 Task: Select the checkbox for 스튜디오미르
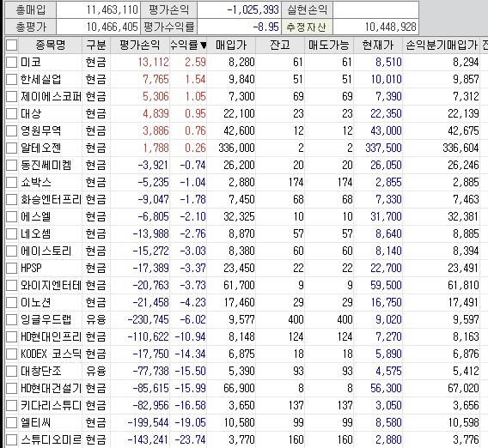(11, 440)
